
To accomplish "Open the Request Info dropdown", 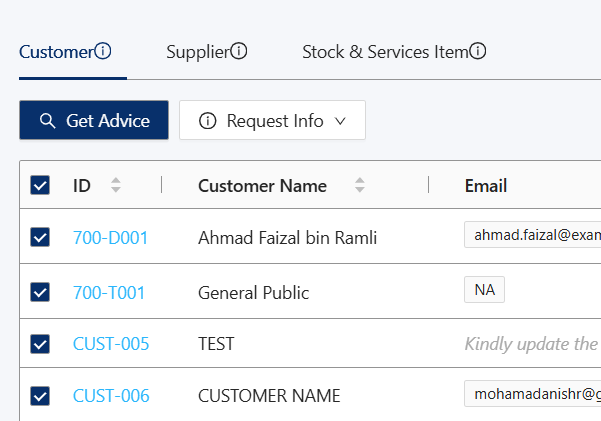I will pos(272,121).
